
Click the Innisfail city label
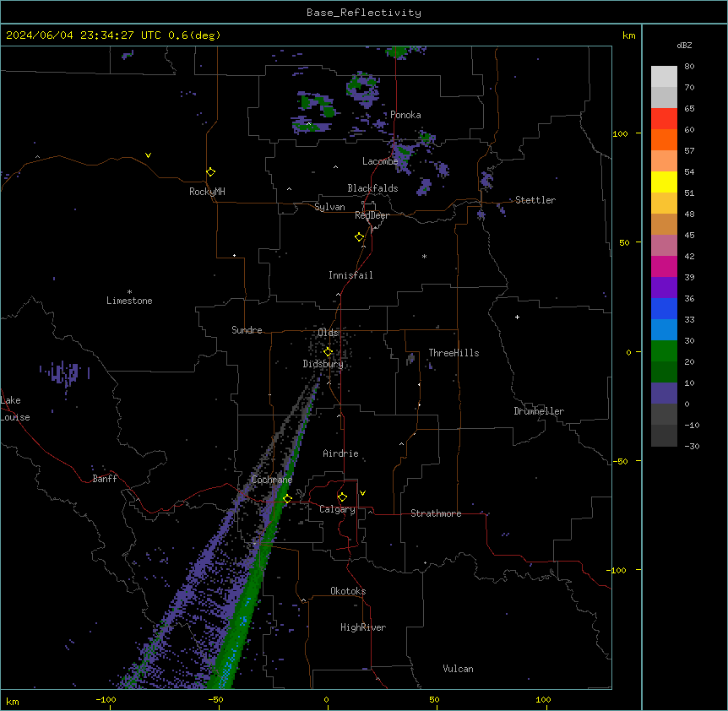pyautogui.click(x=350, y=275)
